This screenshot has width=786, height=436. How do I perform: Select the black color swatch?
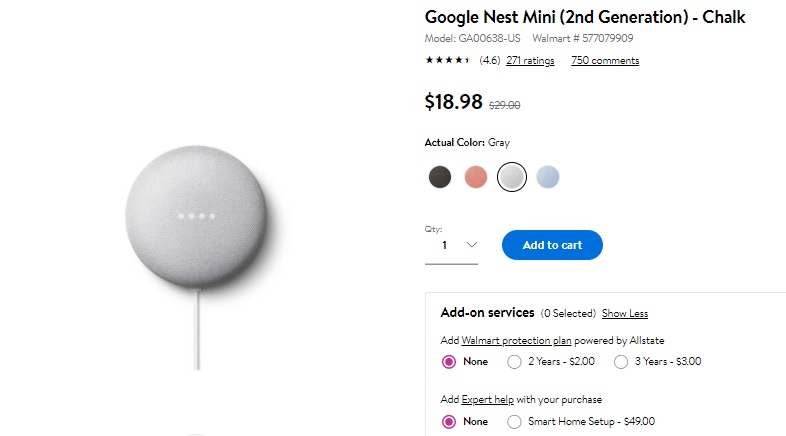tap(440, 177)
